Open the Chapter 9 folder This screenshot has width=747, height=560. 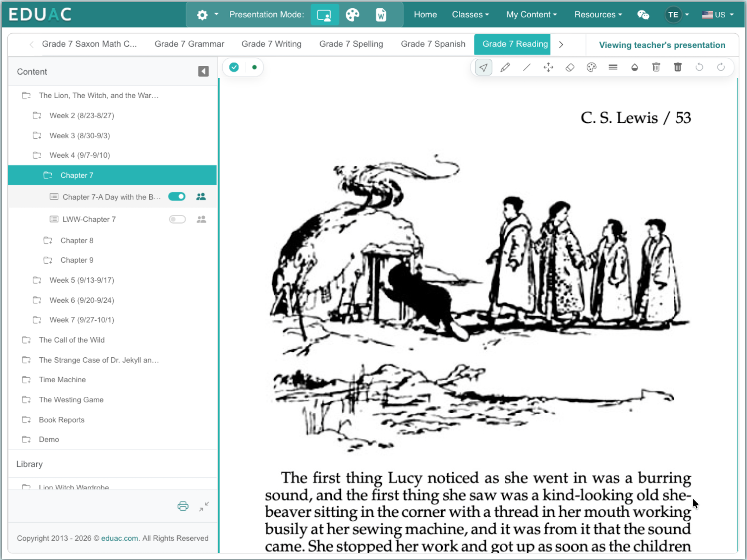[x=77, y=260]
